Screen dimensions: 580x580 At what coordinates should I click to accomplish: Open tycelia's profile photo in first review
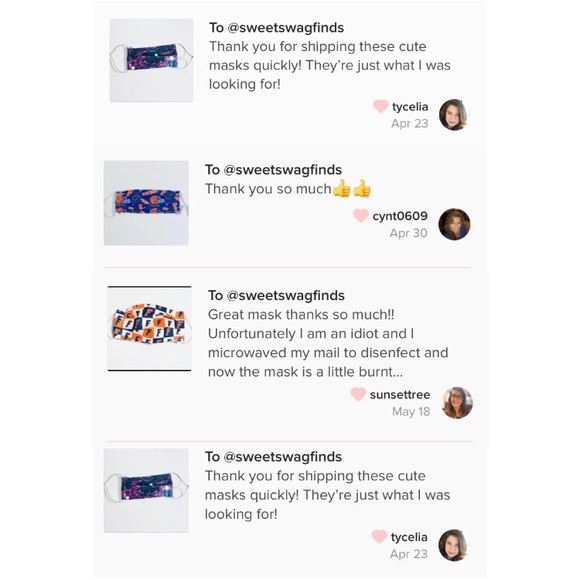454,115
